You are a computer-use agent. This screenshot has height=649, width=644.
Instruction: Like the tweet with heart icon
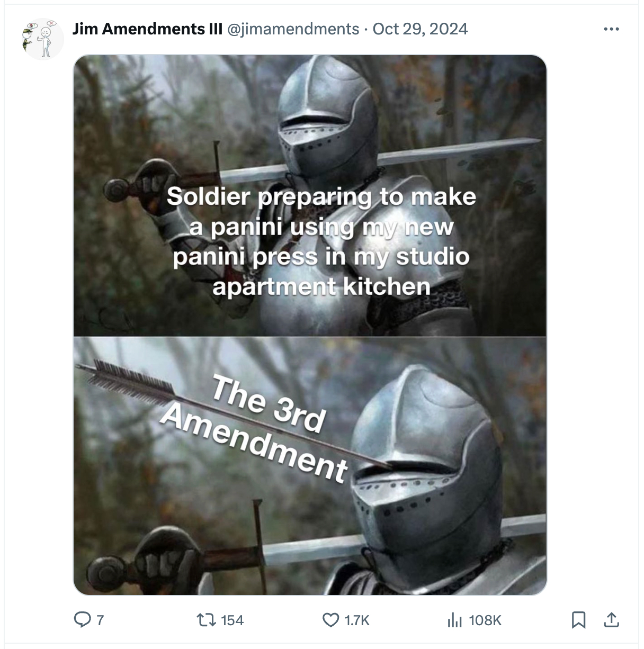tap(331, 620)
